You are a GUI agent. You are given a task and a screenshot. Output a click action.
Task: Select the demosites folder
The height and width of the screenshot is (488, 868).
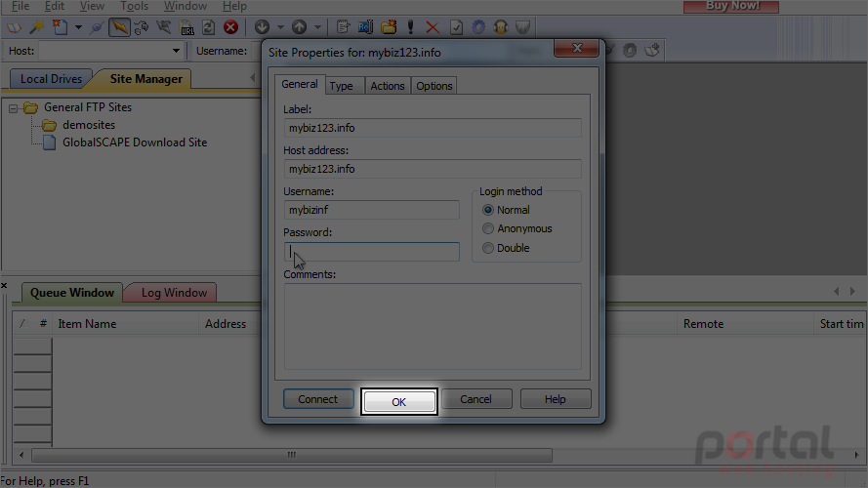click(89, 125)
